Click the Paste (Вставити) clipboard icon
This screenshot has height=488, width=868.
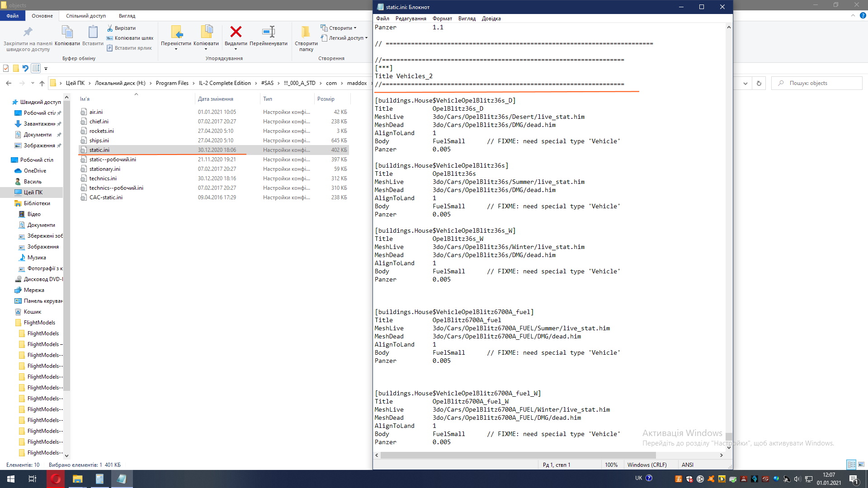pos(93,32)
